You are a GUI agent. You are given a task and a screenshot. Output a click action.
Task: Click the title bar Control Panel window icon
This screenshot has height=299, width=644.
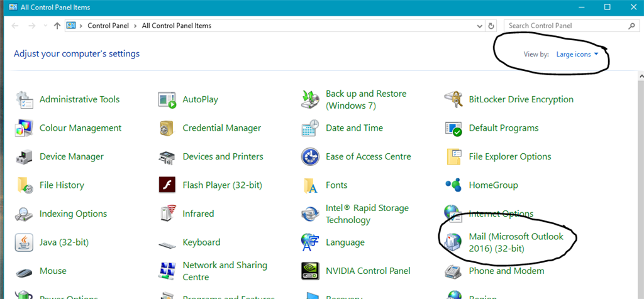click(13, 7)
